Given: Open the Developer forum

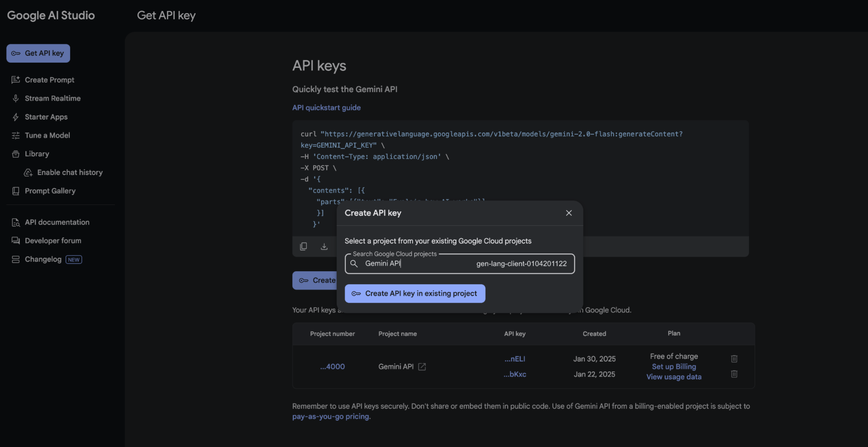Looking at the screenshot, I should [53, 240].
